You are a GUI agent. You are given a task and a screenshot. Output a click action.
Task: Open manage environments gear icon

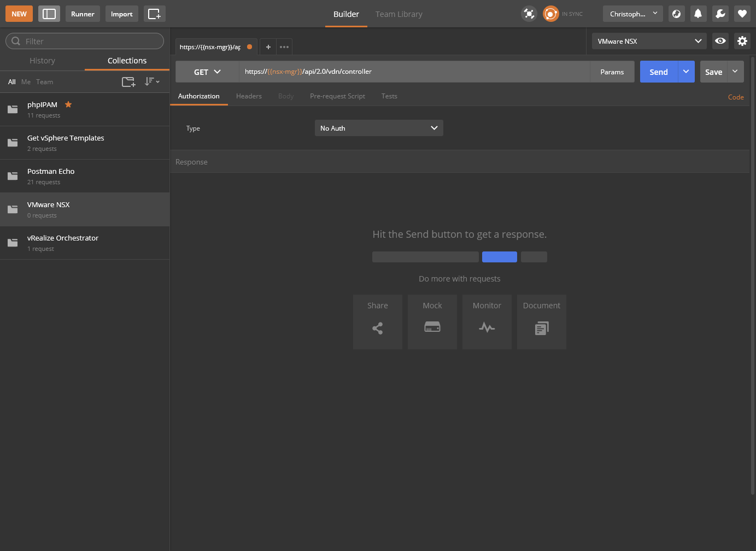[x=742, y=41]
